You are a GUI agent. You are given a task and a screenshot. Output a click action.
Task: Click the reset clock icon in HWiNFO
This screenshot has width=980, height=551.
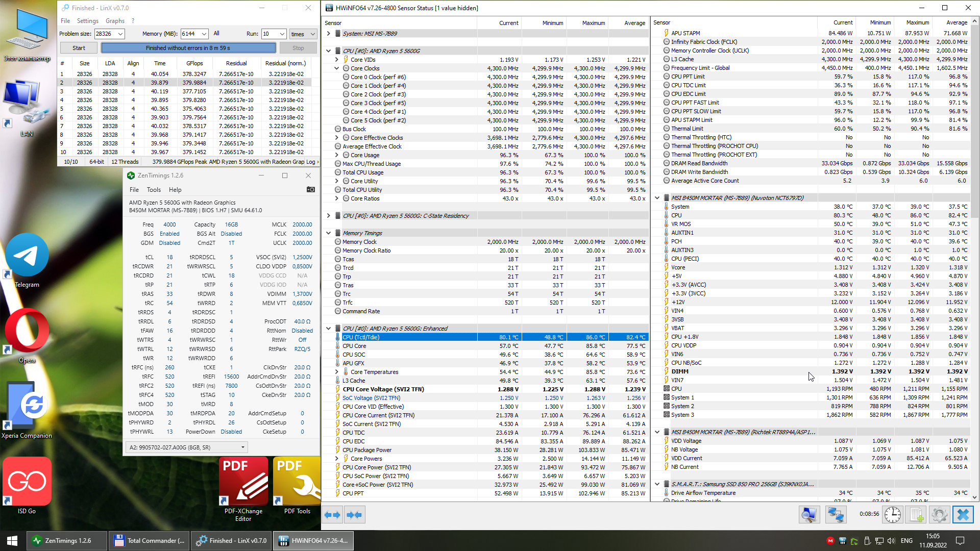[x=892, y=515]
